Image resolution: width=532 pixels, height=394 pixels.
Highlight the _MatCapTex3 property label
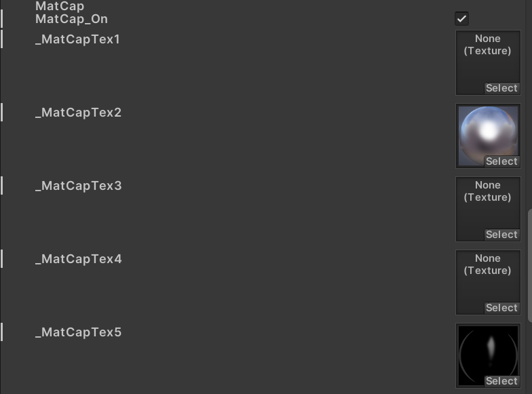point(78,186)
